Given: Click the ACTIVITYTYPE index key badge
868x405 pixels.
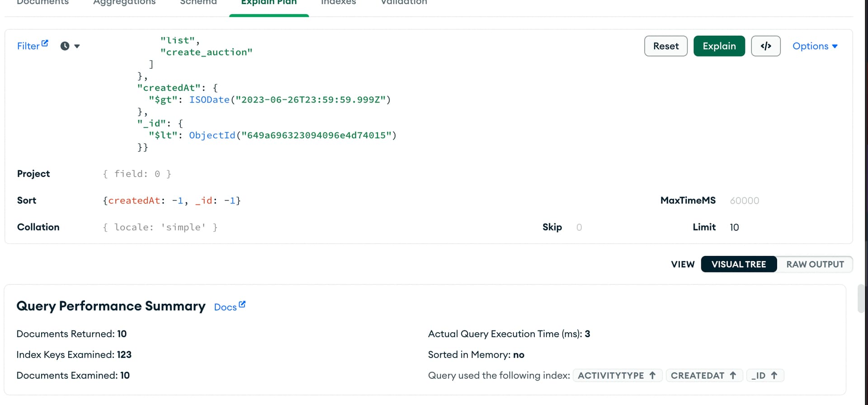Looking at the screenshot, I should pos(617,376).
